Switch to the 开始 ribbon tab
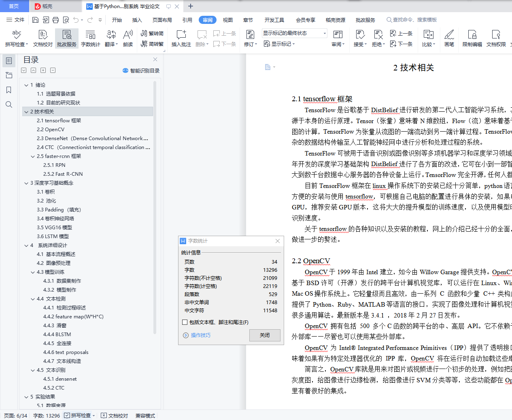The width and height of the screenshot is (512, 420). coord(117,20)
